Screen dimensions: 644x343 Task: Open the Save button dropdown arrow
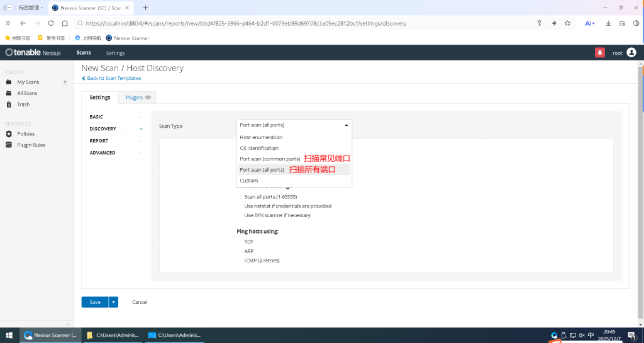coord(114,302)
